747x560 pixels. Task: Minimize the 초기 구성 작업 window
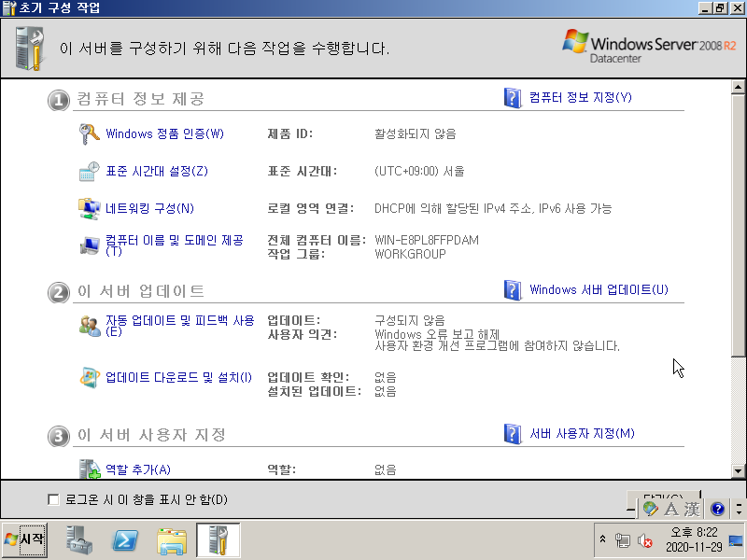[x=706, y=7]
